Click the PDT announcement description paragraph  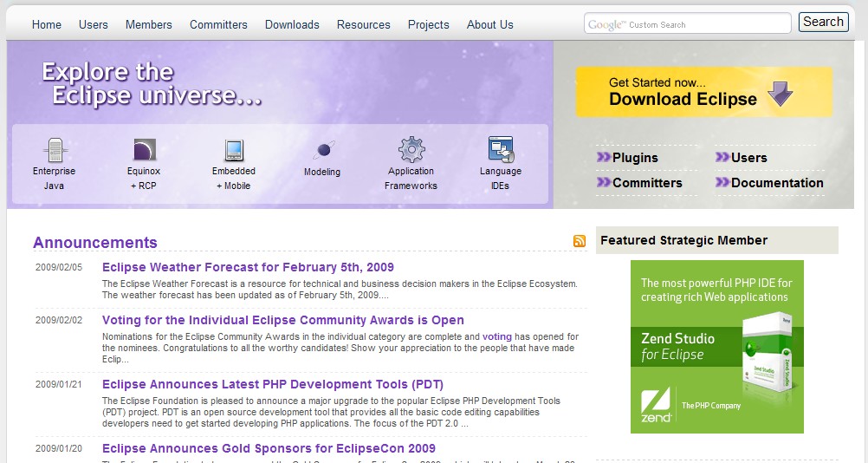point(331,412)
